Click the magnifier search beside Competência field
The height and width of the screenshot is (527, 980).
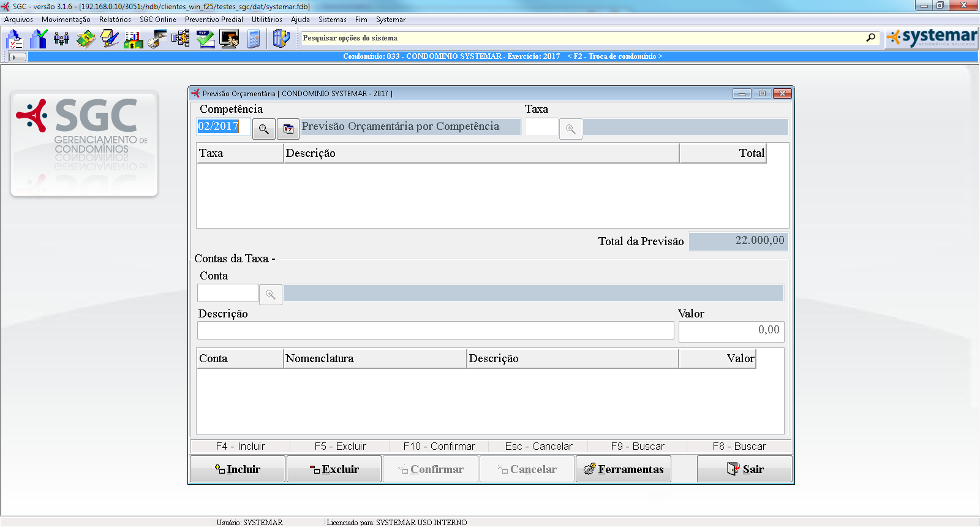tap(264, 129)
